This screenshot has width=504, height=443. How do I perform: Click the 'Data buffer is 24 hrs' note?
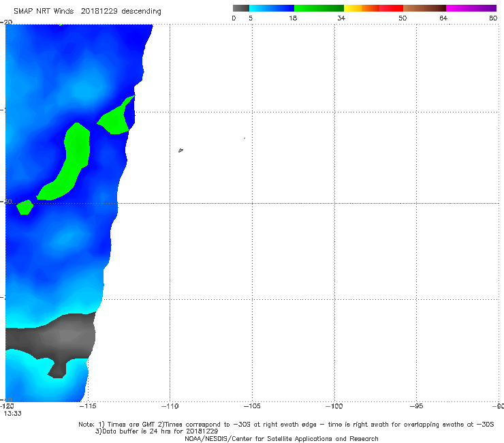click(157, 431)
